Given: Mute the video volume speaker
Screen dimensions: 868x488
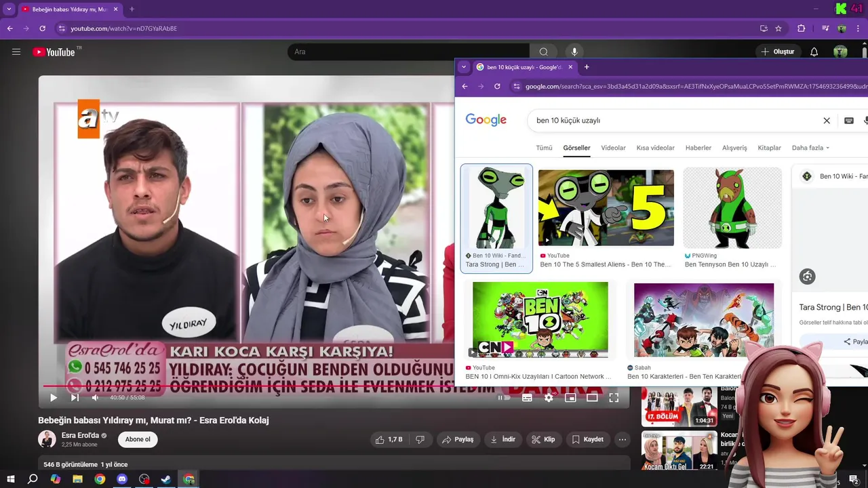Looking at the screenshot, I should 96,398.
